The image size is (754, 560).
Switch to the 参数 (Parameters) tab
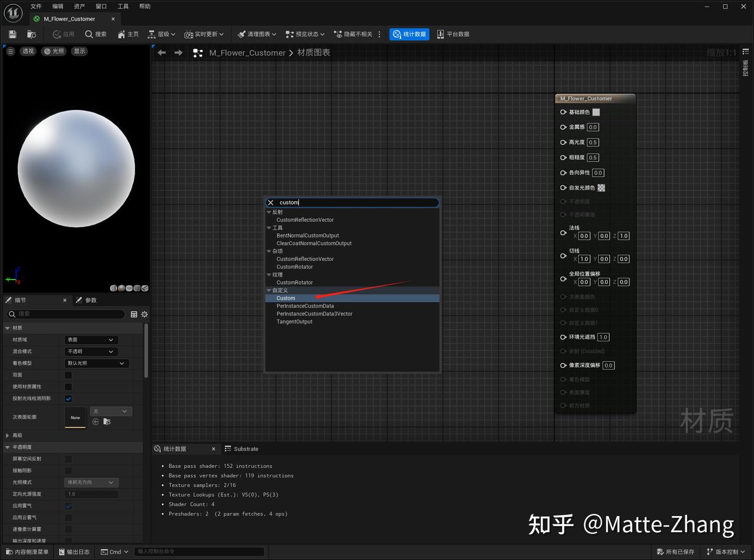[86, 300]
